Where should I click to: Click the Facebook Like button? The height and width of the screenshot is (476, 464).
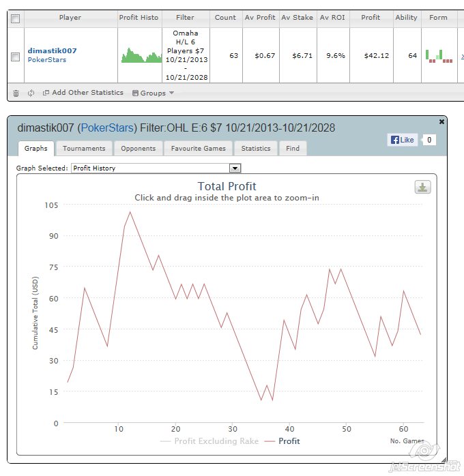(x=403, y=140)
